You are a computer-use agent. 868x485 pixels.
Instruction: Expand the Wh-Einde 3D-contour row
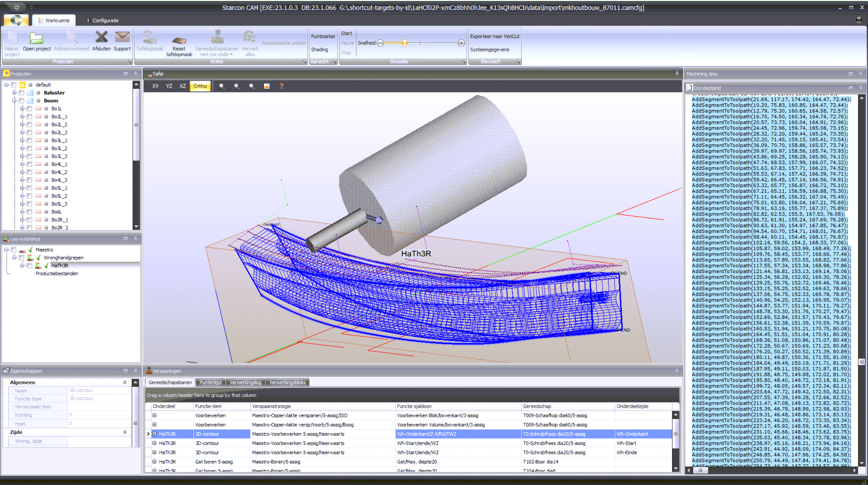tap(154, 452)
